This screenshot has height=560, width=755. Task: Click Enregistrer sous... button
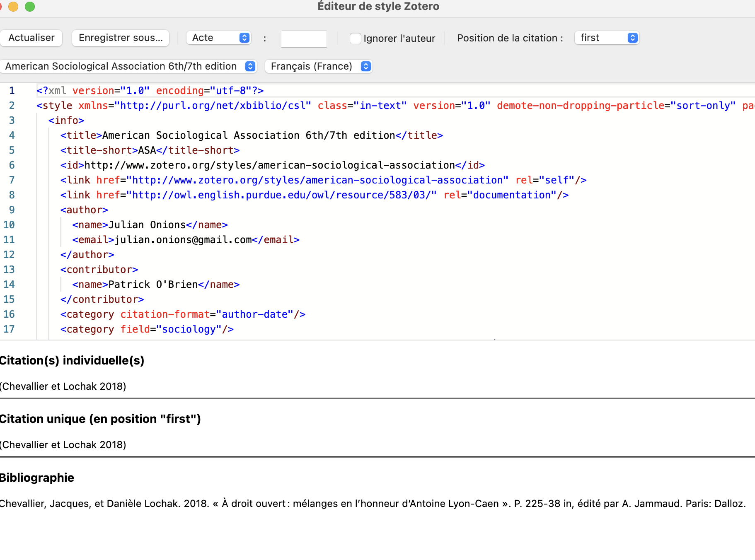point(121,38)
